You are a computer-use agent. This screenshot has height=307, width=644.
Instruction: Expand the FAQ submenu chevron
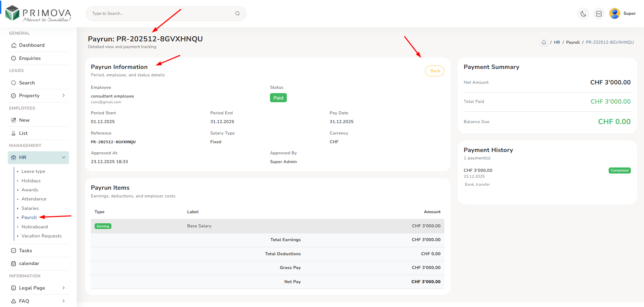click(64, 301)
